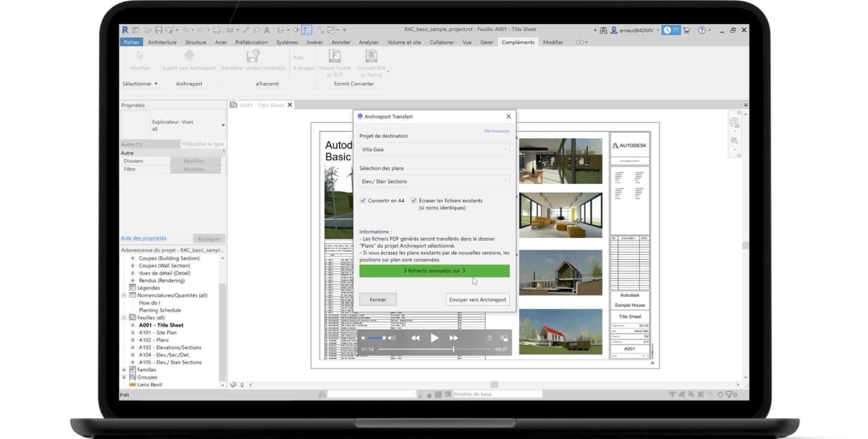The width and height of the screenshot is (868, 439).
Task: Click the highlighted thin lines toolbar icon
Action: [307, 30]
